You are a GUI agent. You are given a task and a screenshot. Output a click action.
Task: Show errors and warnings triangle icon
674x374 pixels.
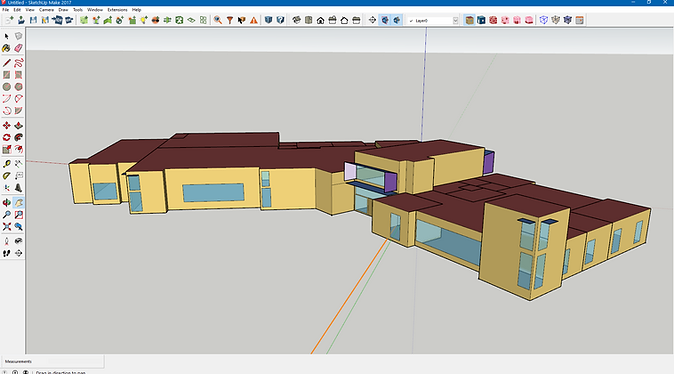coord(254,20)
